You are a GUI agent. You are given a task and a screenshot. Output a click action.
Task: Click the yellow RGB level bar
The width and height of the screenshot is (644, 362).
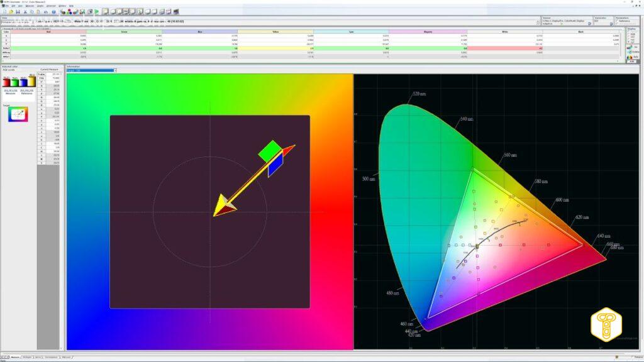click(x=33, y=82)
